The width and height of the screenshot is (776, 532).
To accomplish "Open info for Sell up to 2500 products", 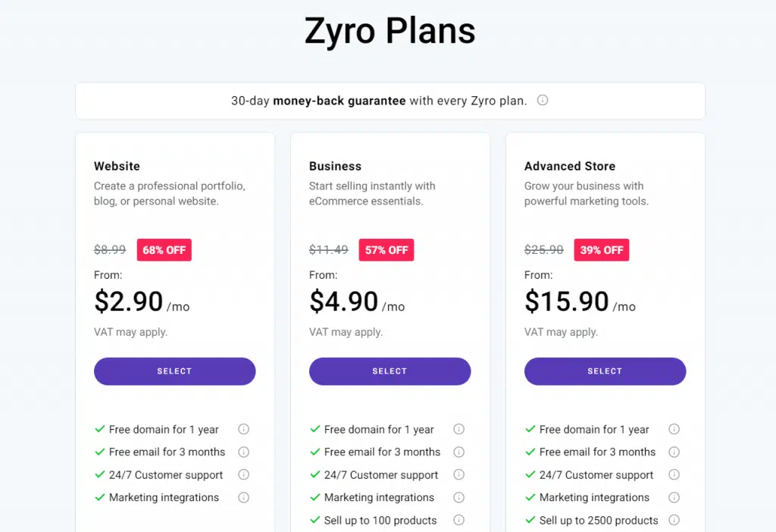I will (x=674, y=520).
